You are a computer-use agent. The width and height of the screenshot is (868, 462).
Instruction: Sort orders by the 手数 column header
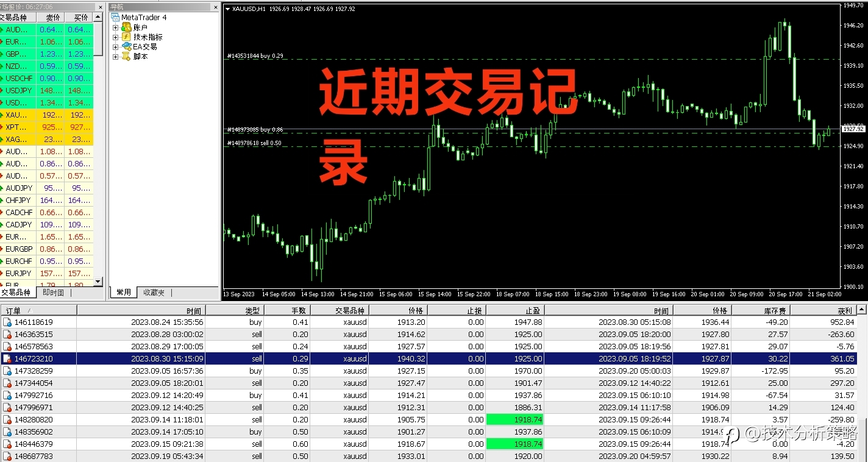288,310
